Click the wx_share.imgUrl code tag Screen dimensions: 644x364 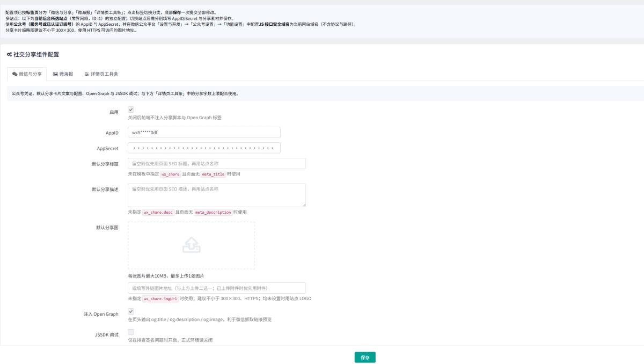click(x=160, y=299)
